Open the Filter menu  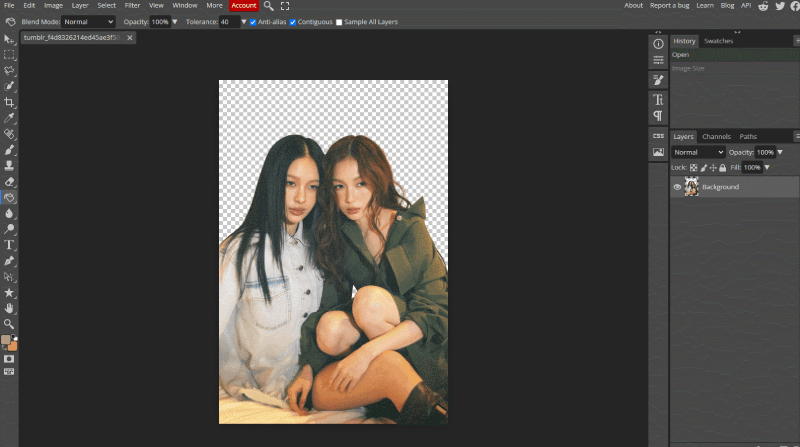[x=132, y=6]
